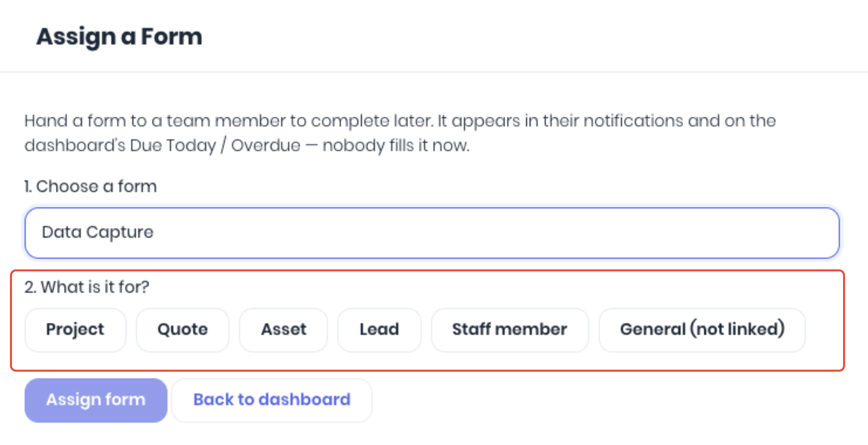This screenshot has height=445, width=868.
Task: Choose the Staff member option
Action: pyautogui.click(x=510, y=330)
